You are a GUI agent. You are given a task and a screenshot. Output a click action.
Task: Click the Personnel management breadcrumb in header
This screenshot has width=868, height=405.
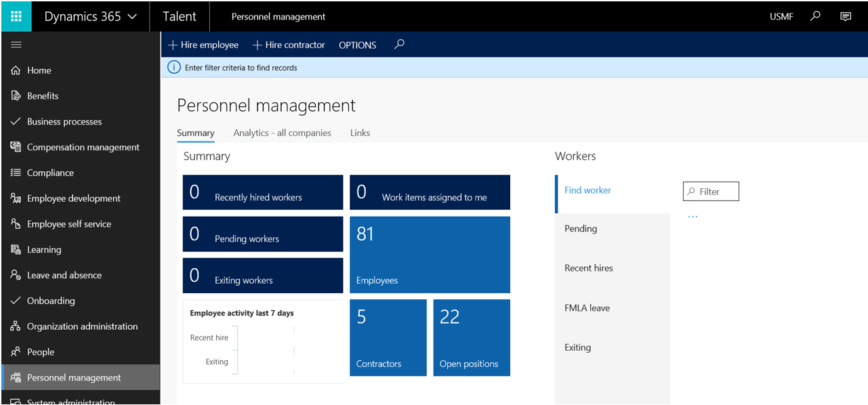[278, 17]
